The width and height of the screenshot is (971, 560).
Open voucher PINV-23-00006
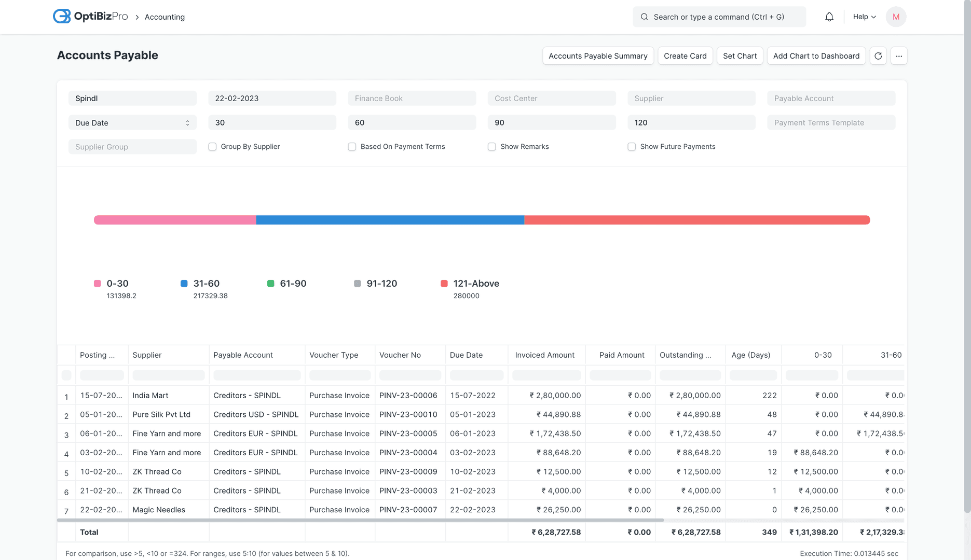pyautogui.click(x=408, y=395)
